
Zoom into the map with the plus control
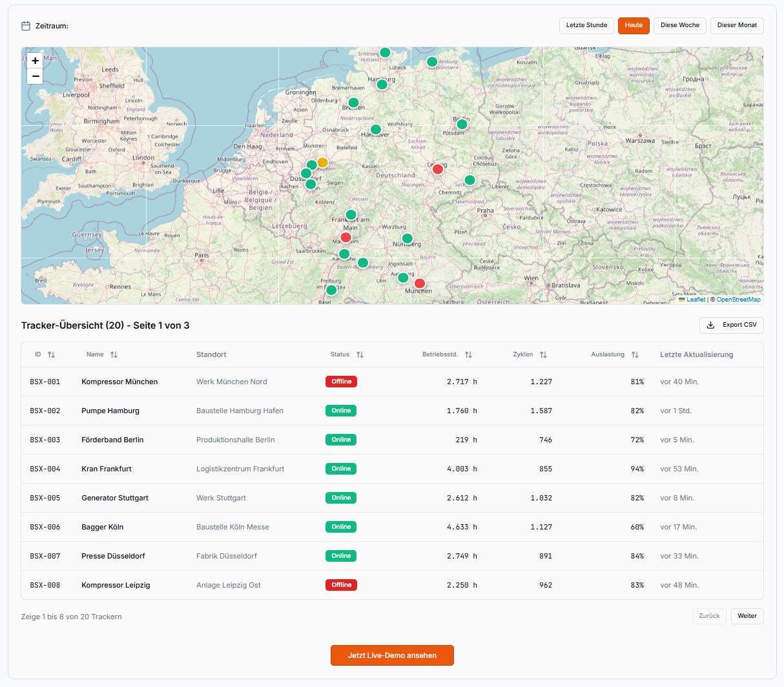[35, 61]
